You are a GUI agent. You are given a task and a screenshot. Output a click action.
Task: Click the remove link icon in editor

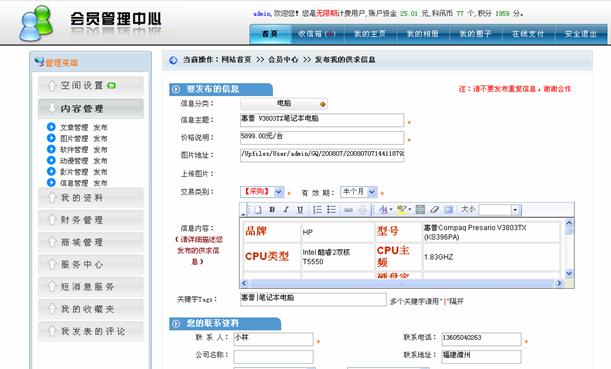coord(362,210)
